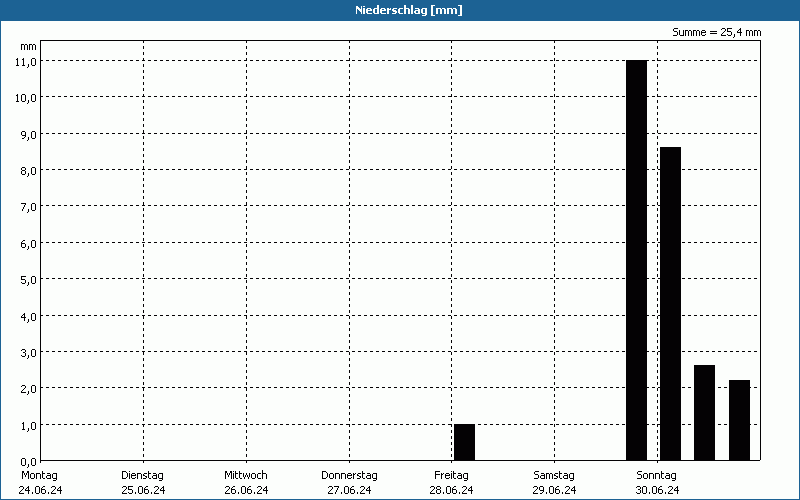Click the 7,0 y-axis value

pyautogui.click(x=29, y=207)
